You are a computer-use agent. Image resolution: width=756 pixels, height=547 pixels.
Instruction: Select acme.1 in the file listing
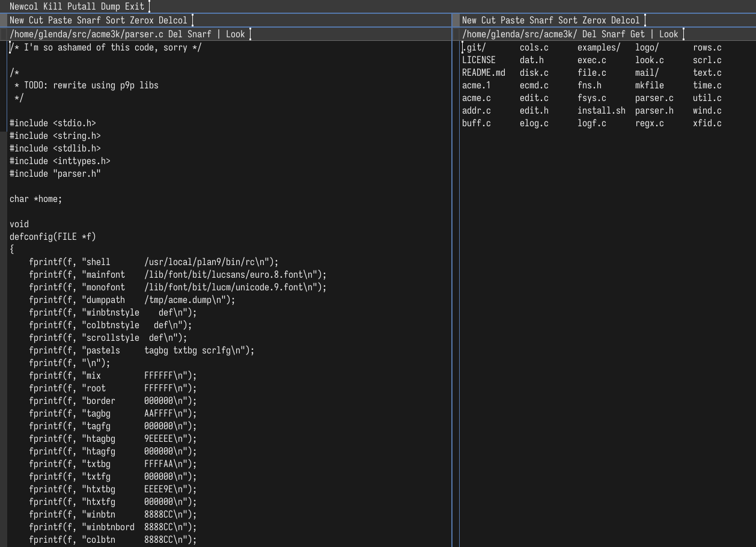(x=477, y=85)
